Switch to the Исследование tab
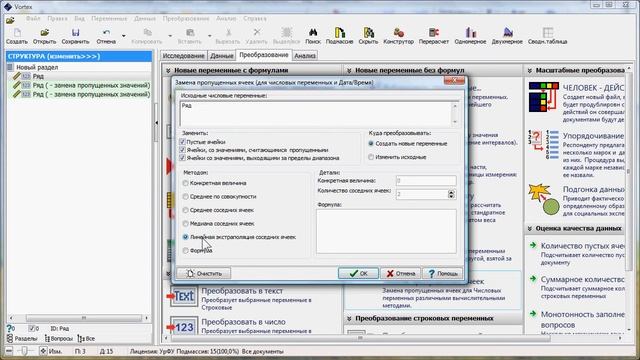Image resolution: width=640 pixels, height=360 pixels. (x=183, y=56)
